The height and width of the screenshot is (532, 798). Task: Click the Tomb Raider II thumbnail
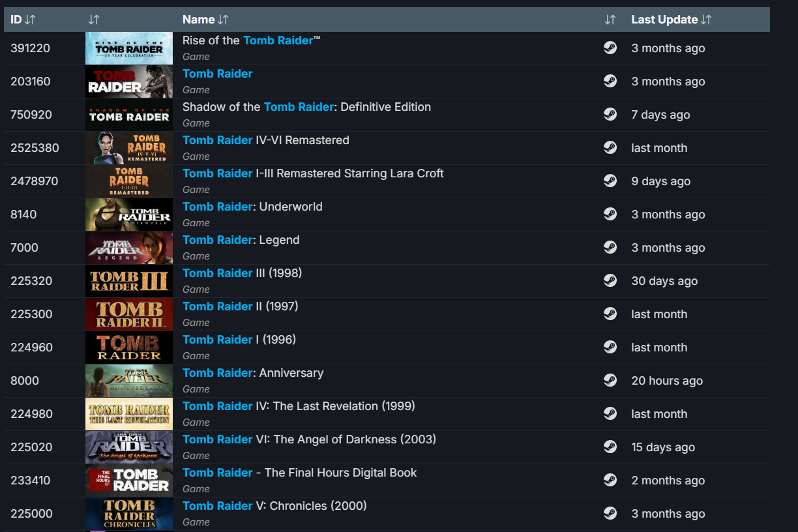129,314
